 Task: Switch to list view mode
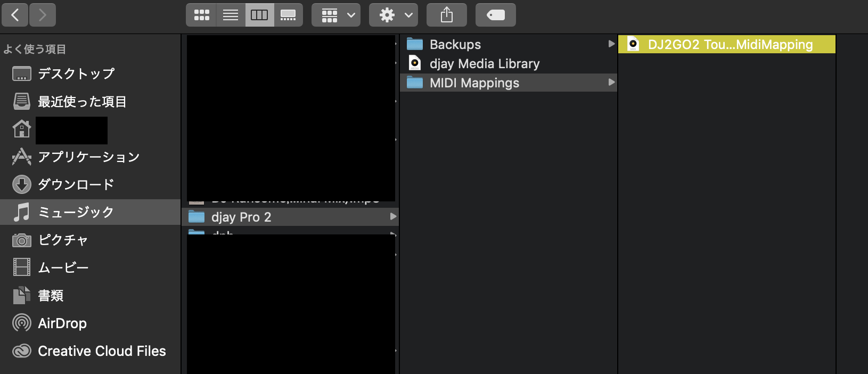coord(231,15)
